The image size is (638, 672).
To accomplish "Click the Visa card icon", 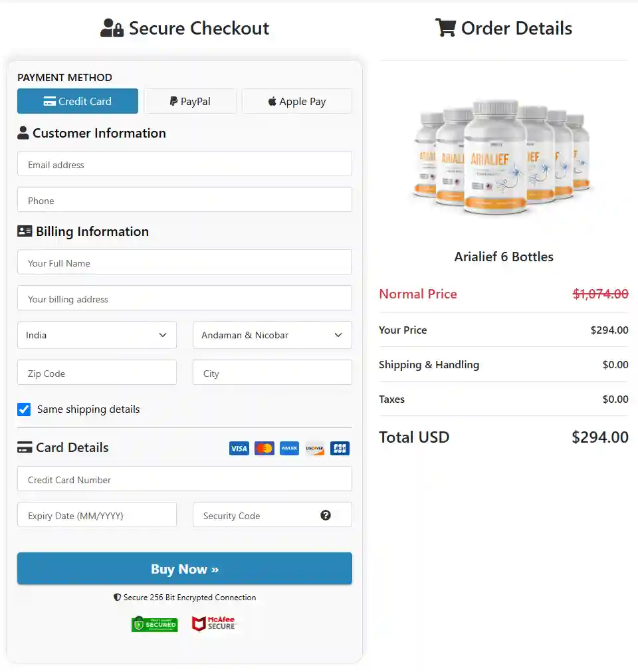I will pos(239,448).
